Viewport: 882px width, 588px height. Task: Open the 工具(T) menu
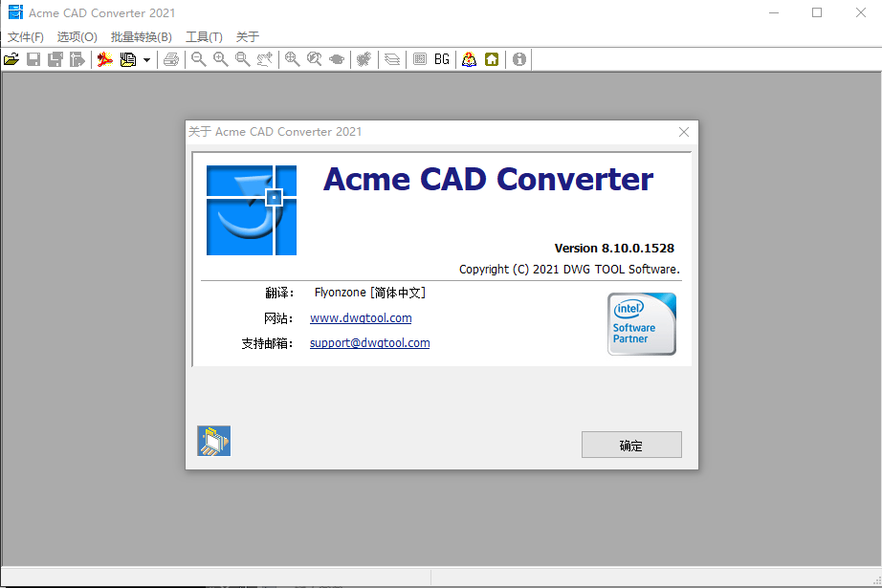(x=204, y=37)
